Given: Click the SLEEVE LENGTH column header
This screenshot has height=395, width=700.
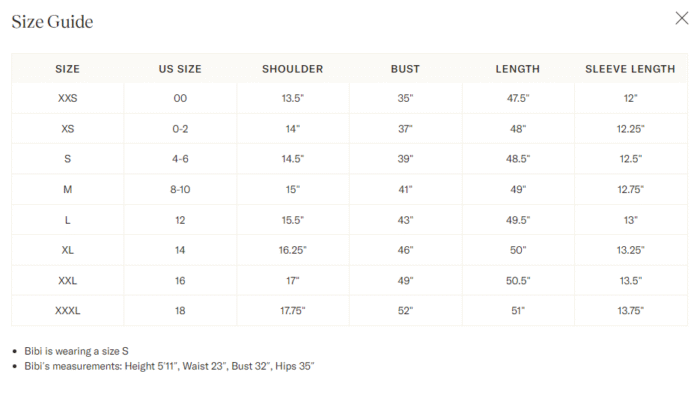Looking at the screenshot, I should coord(630,69).
